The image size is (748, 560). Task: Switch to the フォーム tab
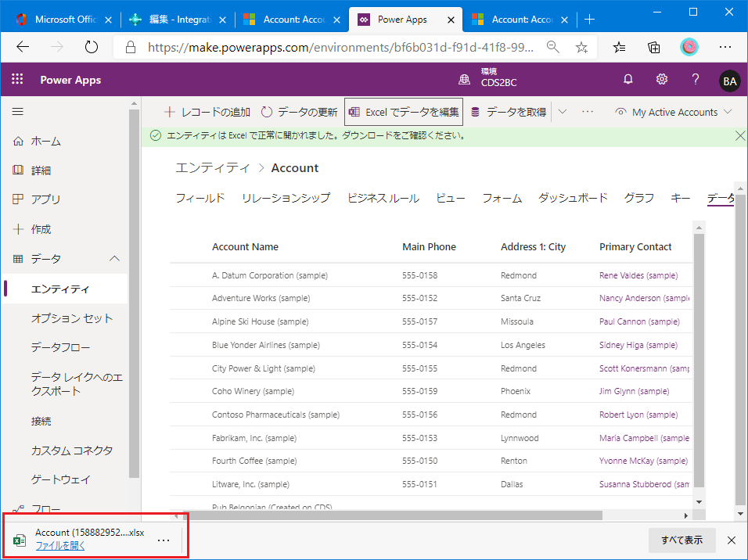pos(502,198)
